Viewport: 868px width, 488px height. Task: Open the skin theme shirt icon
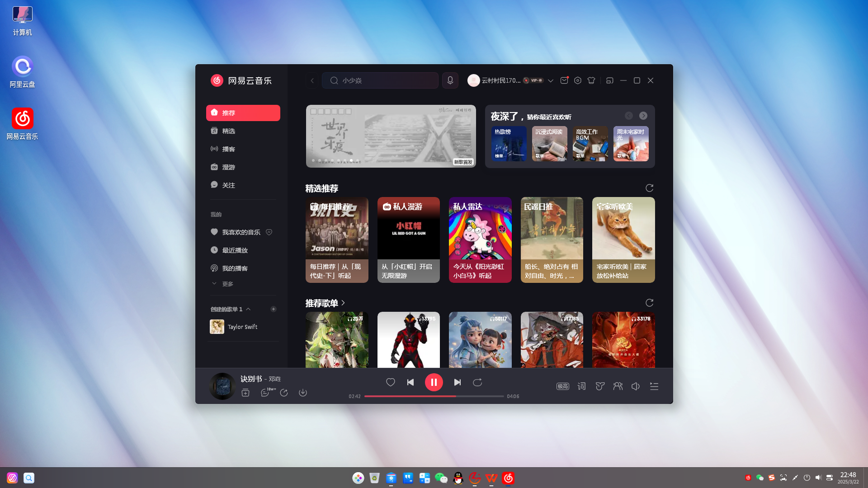(591, 80)
